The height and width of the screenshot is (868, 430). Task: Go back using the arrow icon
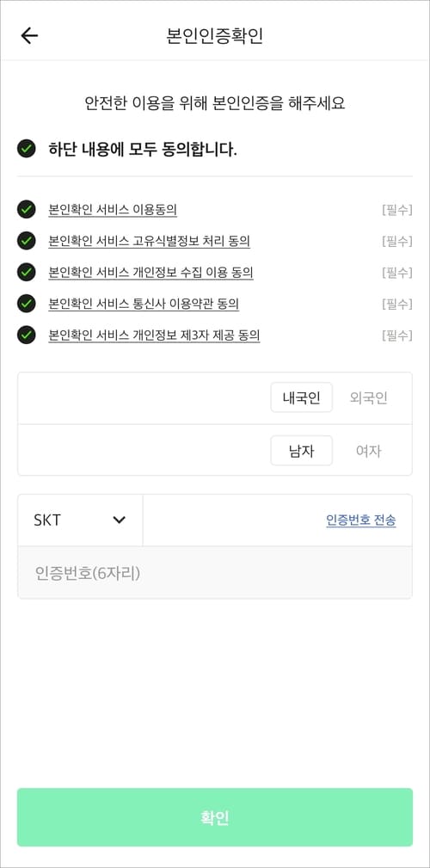[x=29, y=35]
